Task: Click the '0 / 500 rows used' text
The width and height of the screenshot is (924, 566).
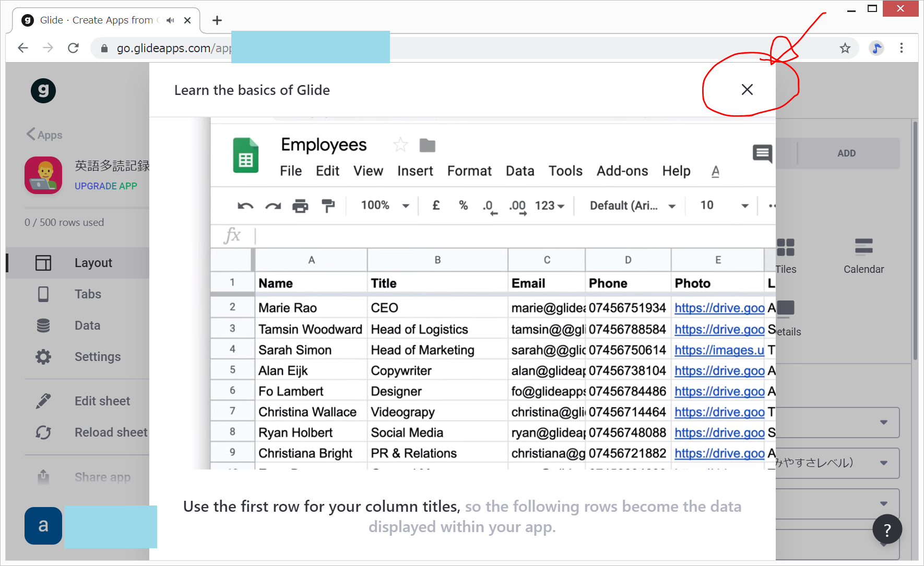Action: click(64, 222)
